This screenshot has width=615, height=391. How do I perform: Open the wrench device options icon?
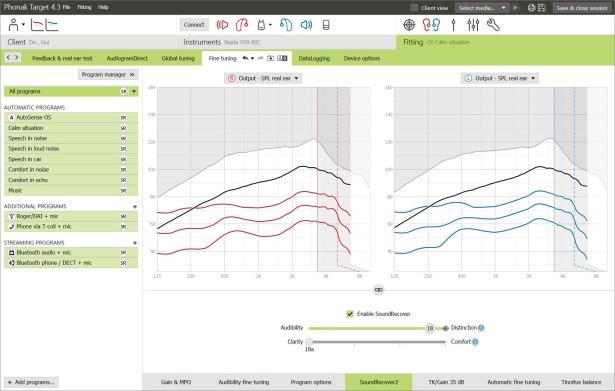tap(493, 25)
